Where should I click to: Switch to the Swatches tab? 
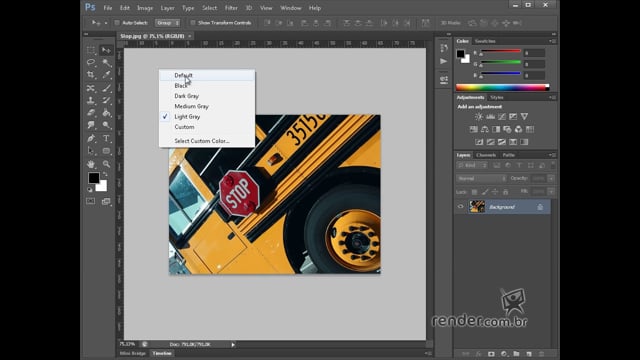click(485, 41)
